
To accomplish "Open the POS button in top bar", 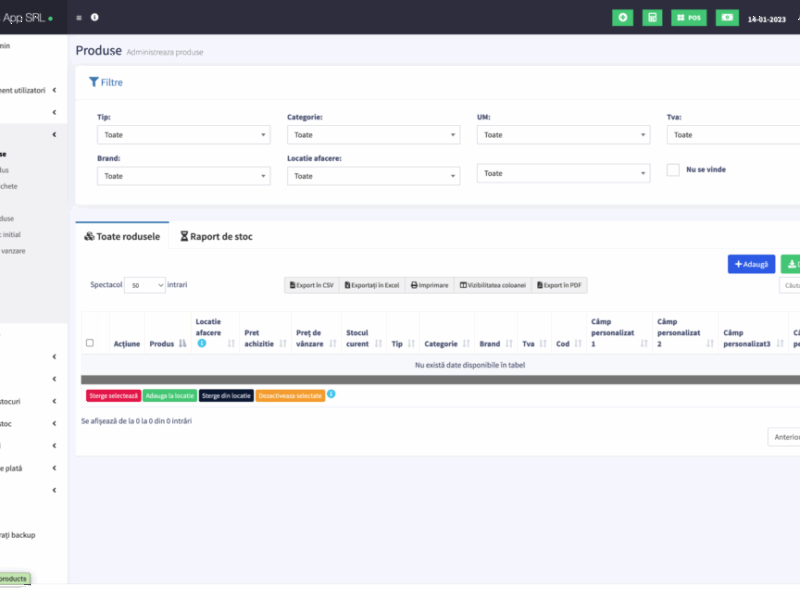I will coord(689,17).
